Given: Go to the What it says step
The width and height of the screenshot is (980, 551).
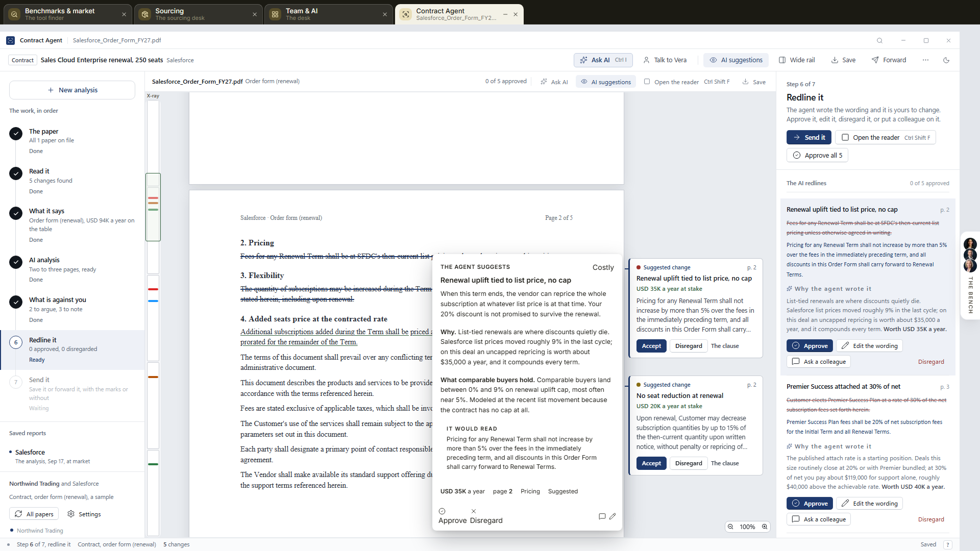Looking at the screenshot, I should click(72, 225).
